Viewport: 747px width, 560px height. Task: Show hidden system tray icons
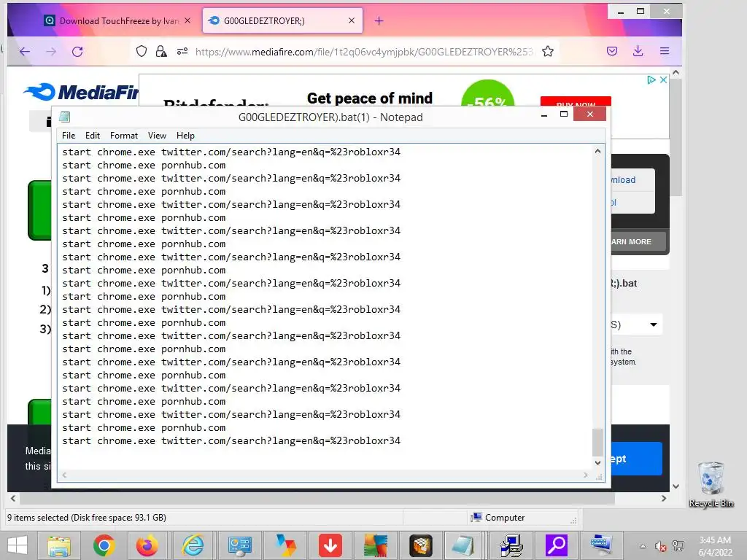coord(643,546)
